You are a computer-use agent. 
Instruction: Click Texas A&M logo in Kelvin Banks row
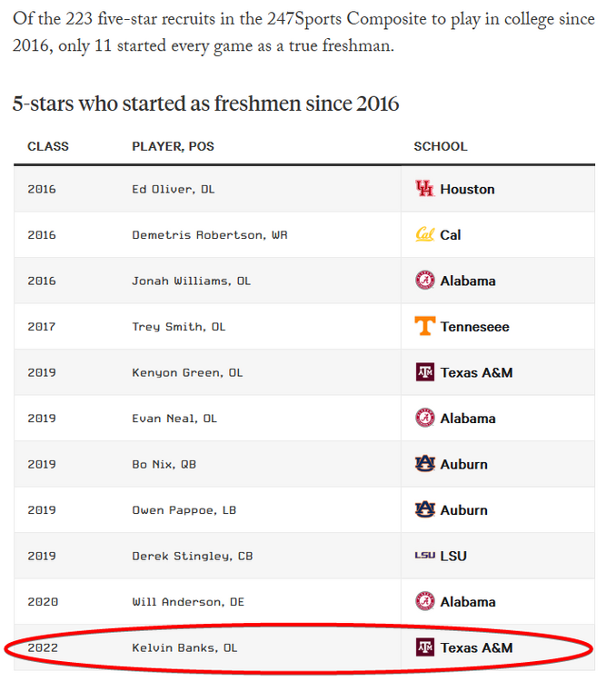click(424, 647)
